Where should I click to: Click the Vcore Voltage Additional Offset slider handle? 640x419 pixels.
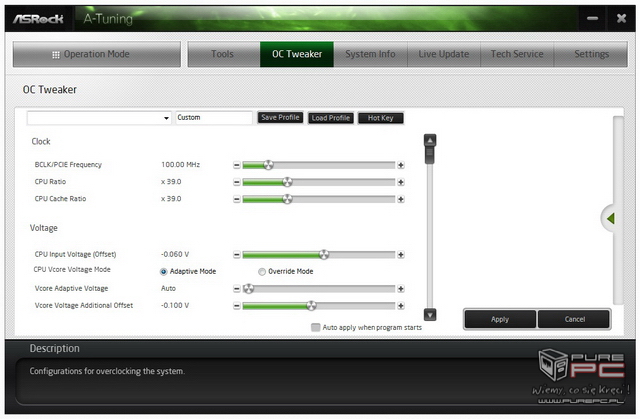point(311,306)
